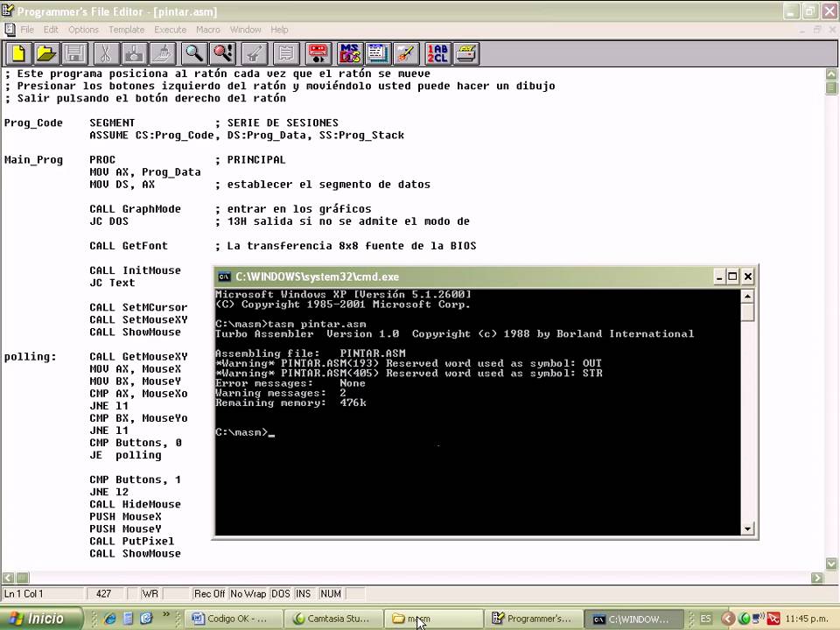
Task: Launch Internet Explorer from quick launch
Action: tap(110, 619)
